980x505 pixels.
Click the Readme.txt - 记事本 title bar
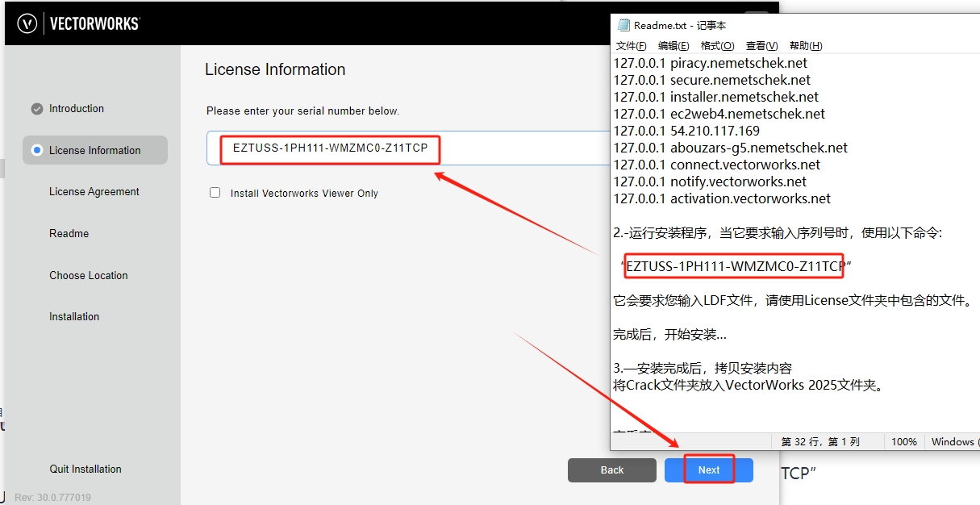click(x=794, y=26)
